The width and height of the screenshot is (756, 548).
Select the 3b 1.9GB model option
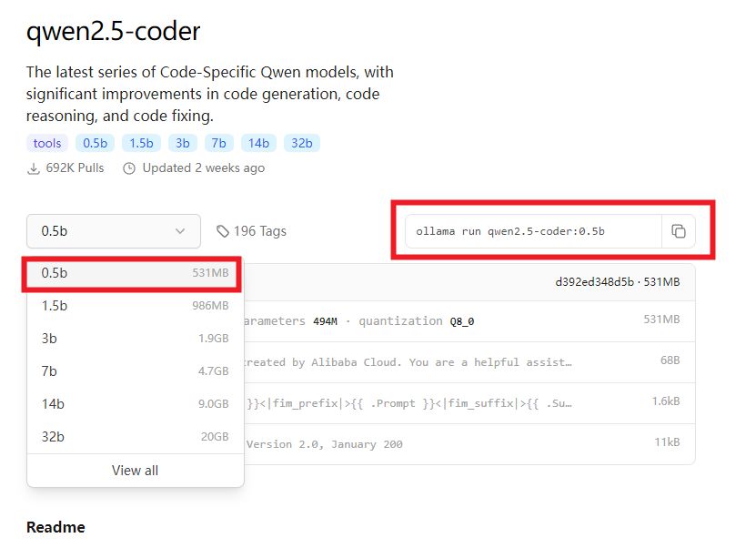point(135,339)
